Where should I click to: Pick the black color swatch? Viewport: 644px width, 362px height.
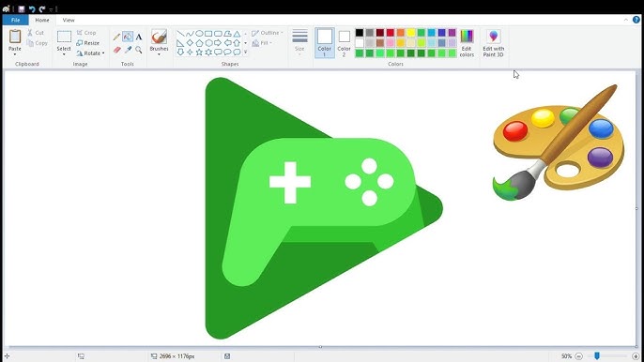coord(360,33)
